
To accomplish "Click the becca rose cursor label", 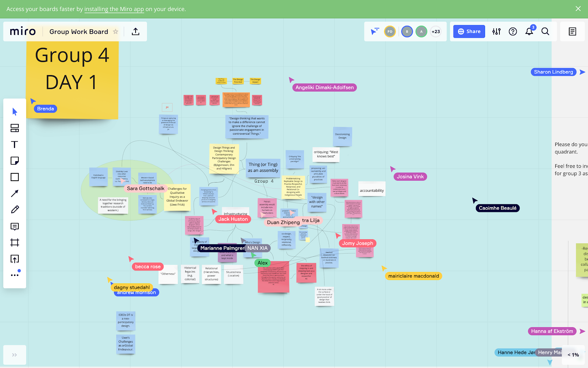I will (x=148, y=267).
